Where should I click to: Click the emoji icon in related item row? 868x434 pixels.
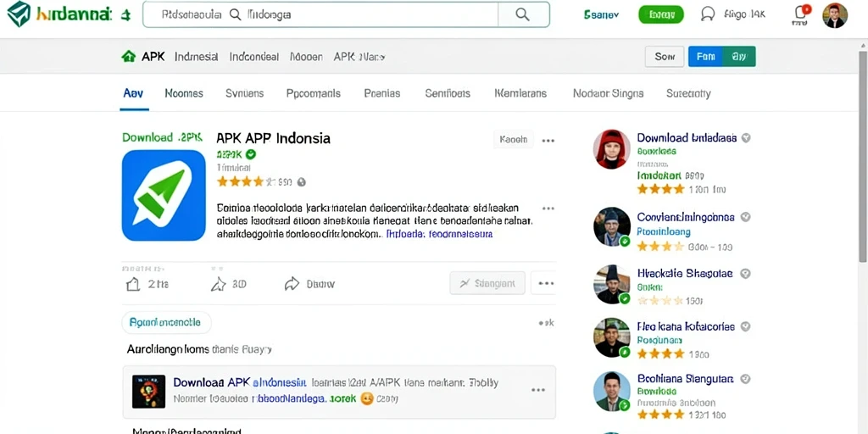coord(366,398)
